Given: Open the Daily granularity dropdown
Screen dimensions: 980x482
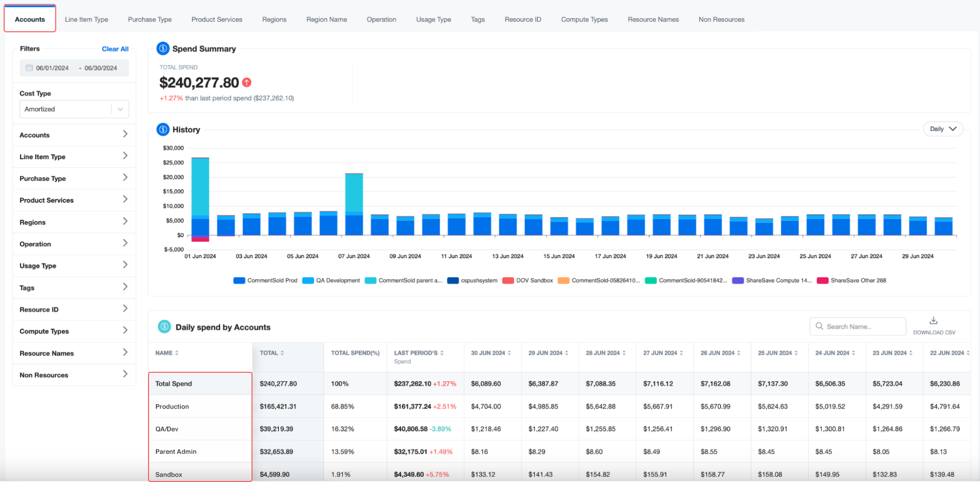Looking at the screenshot, I should tap(943, 129).
